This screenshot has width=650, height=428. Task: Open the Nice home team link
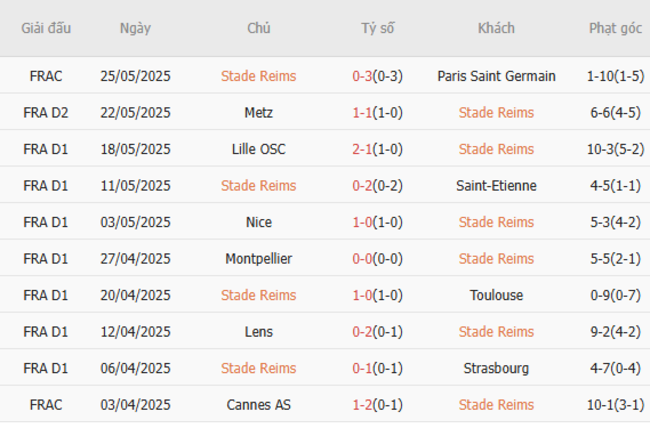click(258, 222)
